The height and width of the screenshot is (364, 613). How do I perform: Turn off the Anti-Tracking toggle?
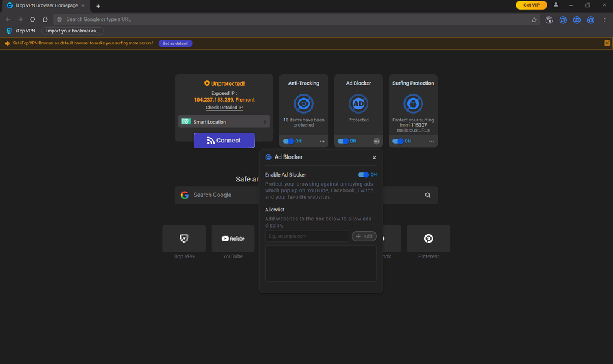click(288, 141)
